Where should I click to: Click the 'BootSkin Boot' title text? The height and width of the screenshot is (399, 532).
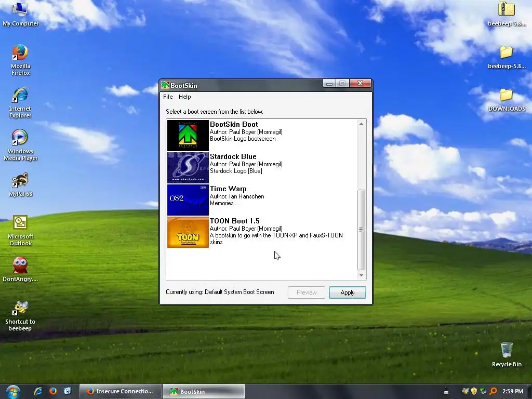tap(234, 124)
